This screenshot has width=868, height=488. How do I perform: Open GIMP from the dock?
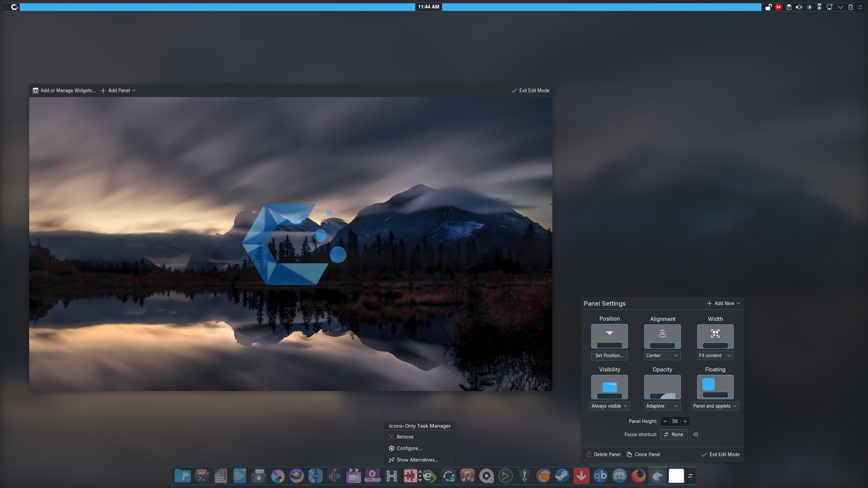coord(296,476)
